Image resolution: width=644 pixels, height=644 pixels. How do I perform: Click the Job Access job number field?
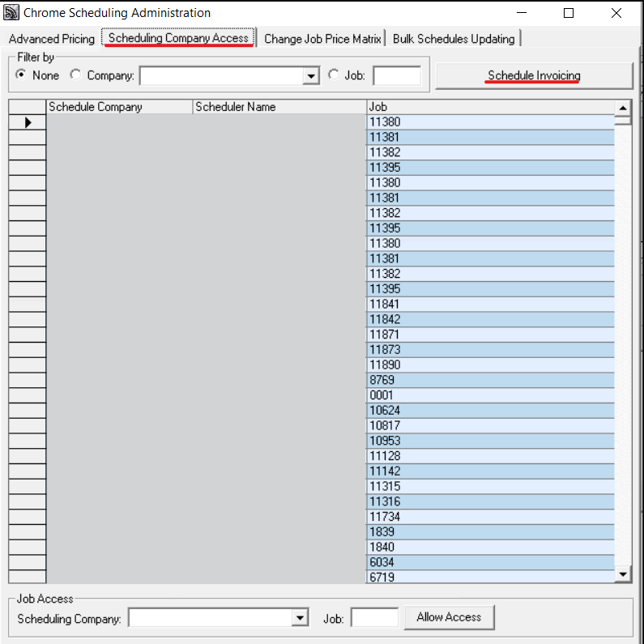coord(374,618)
